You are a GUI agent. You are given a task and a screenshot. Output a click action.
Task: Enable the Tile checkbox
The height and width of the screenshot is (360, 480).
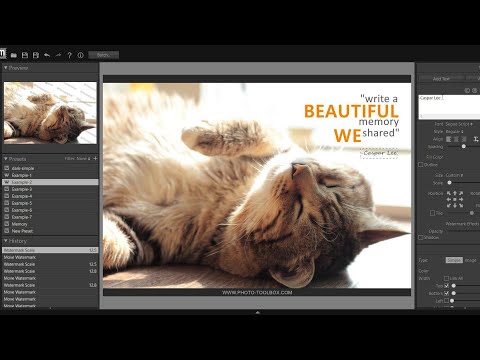tap(432, 213)
